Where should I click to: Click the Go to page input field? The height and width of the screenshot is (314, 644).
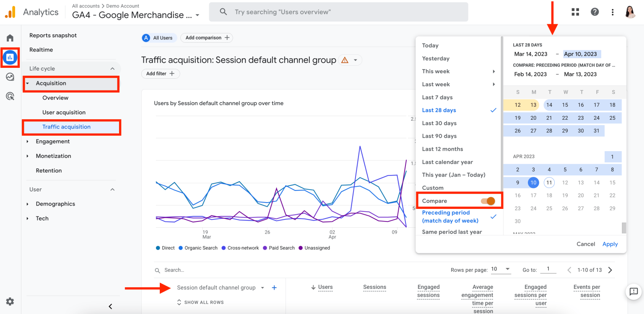(548, 270)
